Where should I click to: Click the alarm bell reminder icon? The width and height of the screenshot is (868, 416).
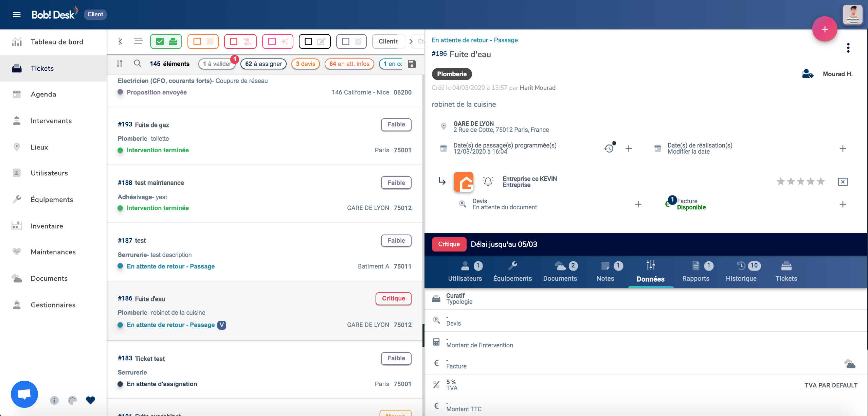[x=488, y=181]
